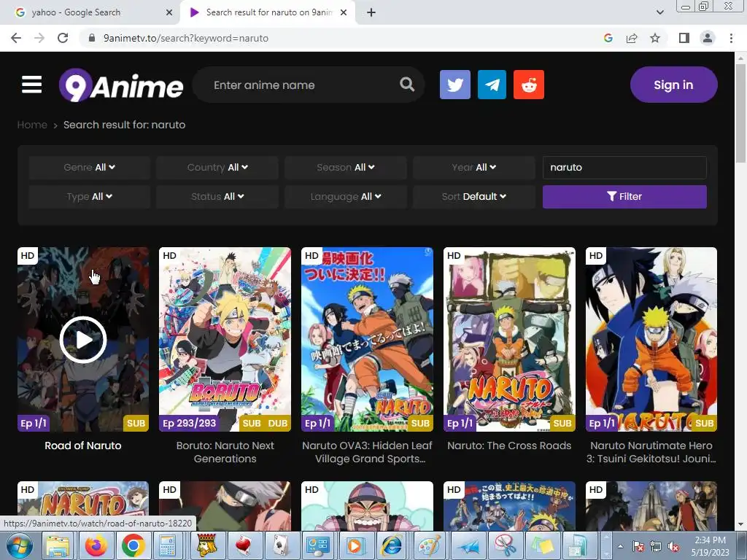Open Chrome side panel
Screen dimensions: 747x560
click(684, 38)
